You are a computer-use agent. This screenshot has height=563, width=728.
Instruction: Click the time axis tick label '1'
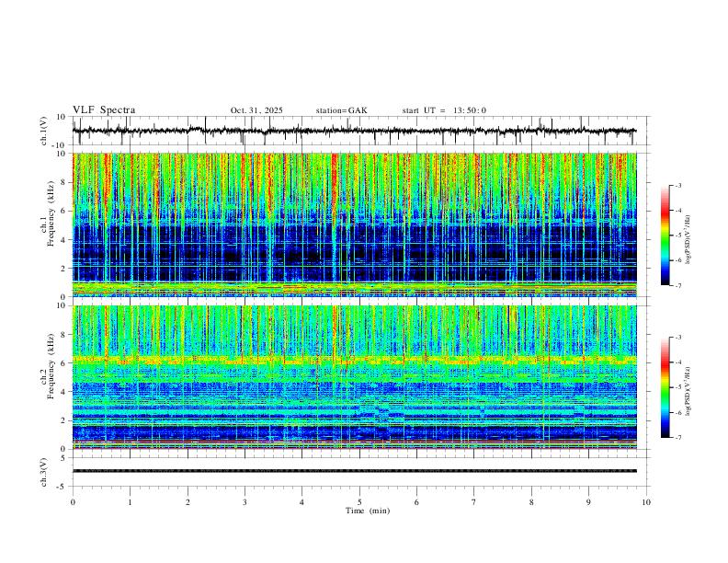pos(130,502)
